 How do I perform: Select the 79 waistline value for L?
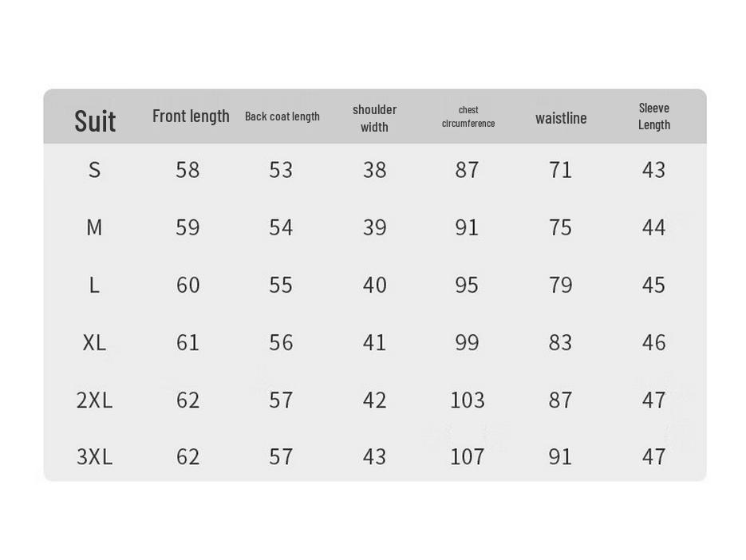coord(560,285)
